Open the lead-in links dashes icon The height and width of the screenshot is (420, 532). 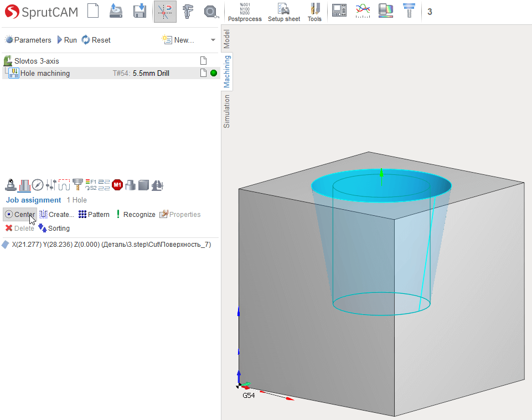click(104, 185)
